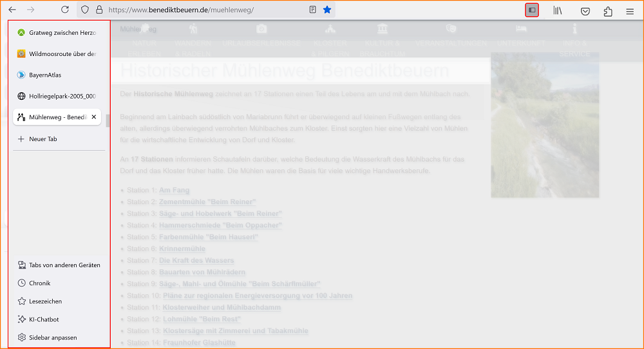Open Farbenmühle "Beim Hauserl" link
The image size is (644, 349).
tap(209, 237)
